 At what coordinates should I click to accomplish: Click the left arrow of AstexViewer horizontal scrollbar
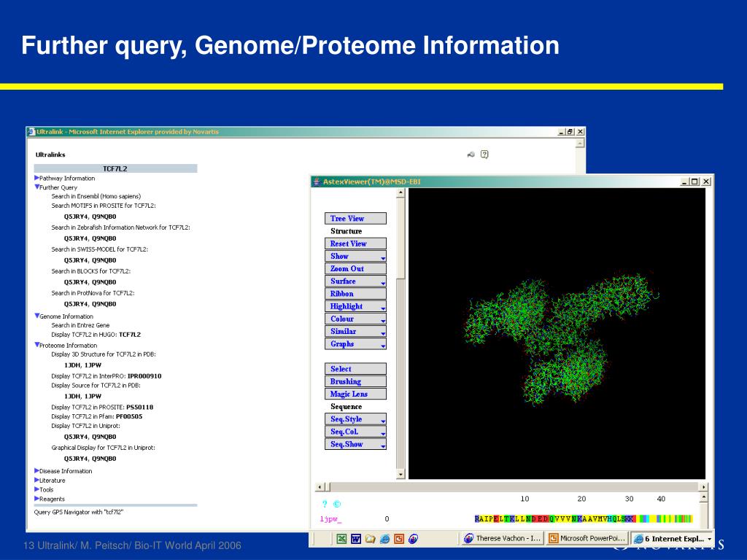320,486
